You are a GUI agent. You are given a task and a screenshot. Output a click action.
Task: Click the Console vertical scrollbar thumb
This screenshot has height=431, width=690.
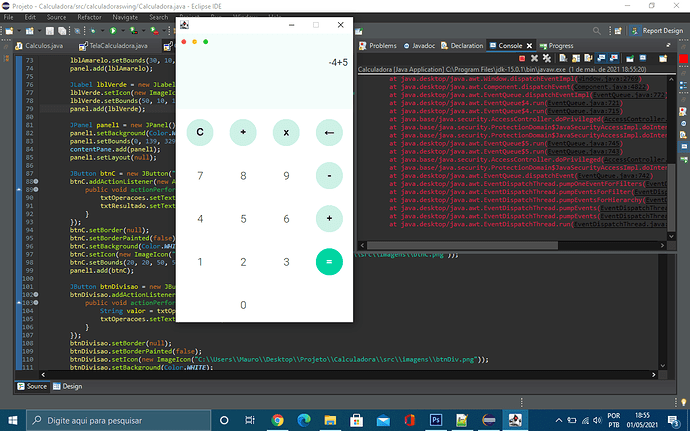[671, 197]
